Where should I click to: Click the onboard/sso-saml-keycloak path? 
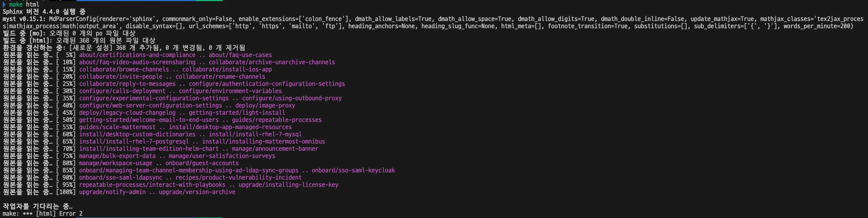pyautogui.click(x=353, y=170)
